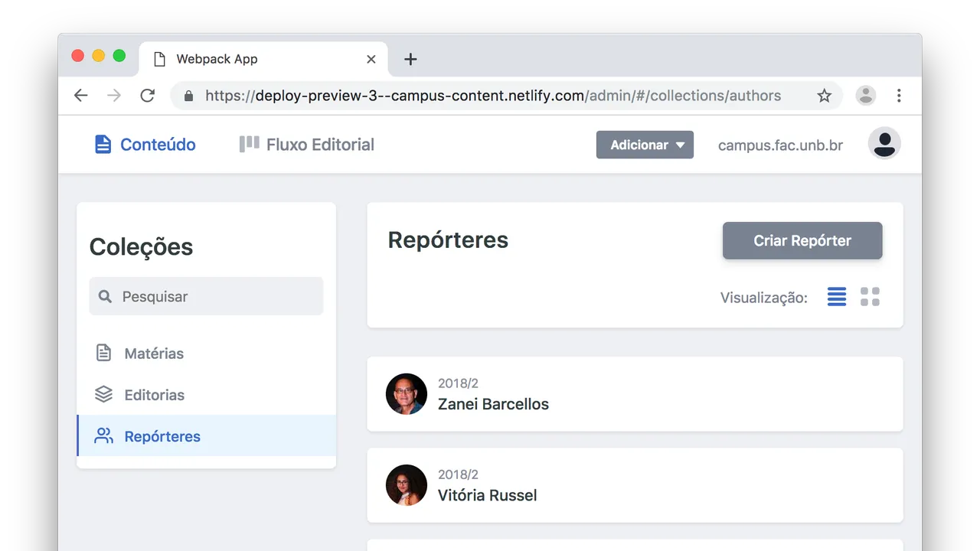Image resolution: width=980 pixels, height=551 pixels.
Task: Click the magnifier icon in search box
Action: (x=106, y=296)
